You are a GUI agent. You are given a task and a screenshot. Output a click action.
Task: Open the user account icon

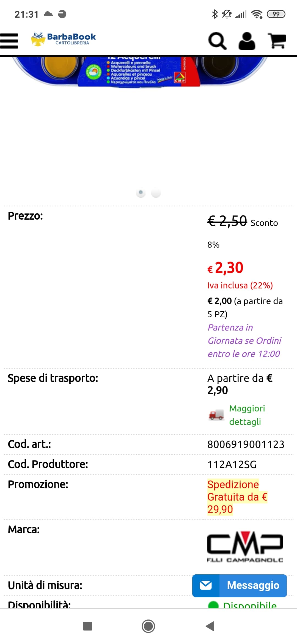point(247,41)
